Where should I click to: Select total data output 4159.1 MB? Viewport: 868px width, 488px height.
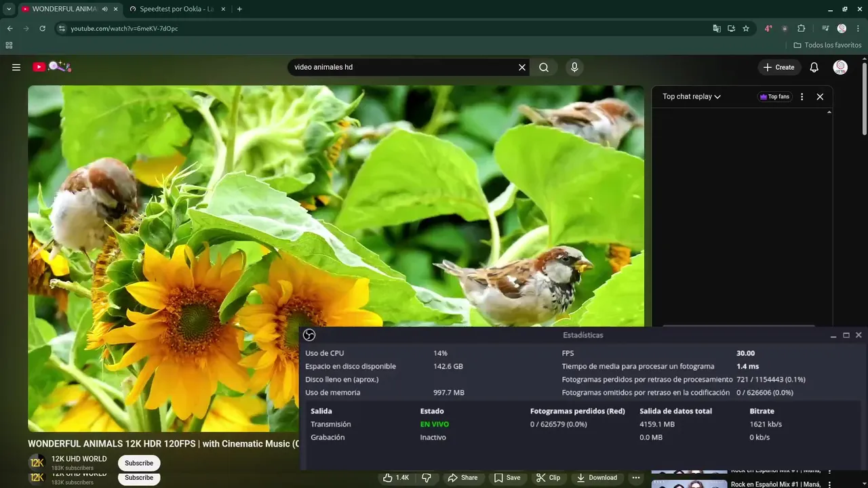(657, 424)
